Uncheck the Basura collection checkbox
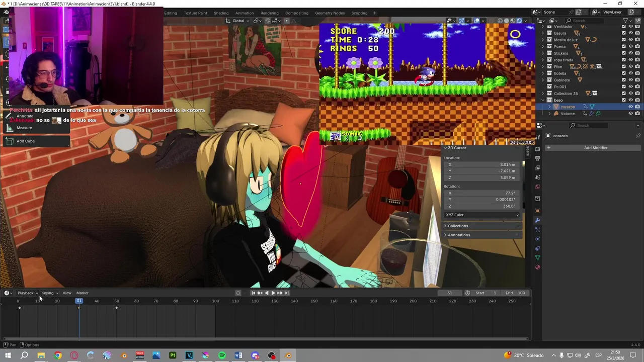644x362 pixels. pyautogui.click(x=624, y=33)
